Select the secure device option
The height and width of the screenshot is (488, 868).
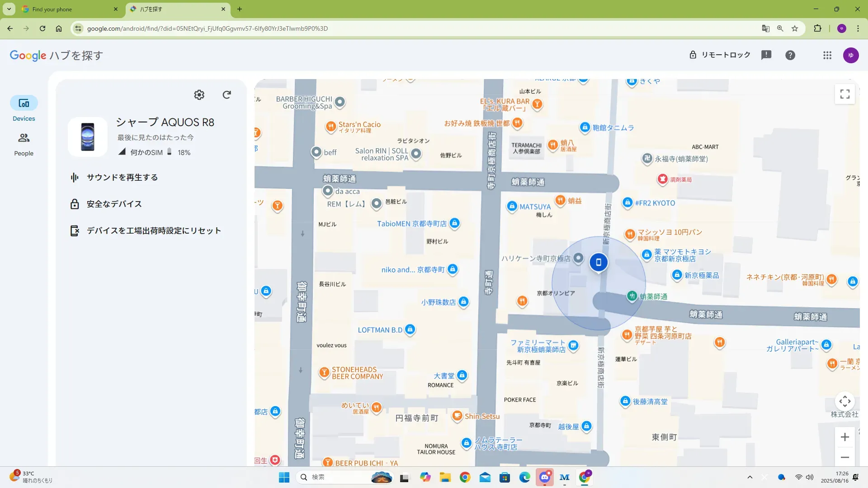pos(114,204)
